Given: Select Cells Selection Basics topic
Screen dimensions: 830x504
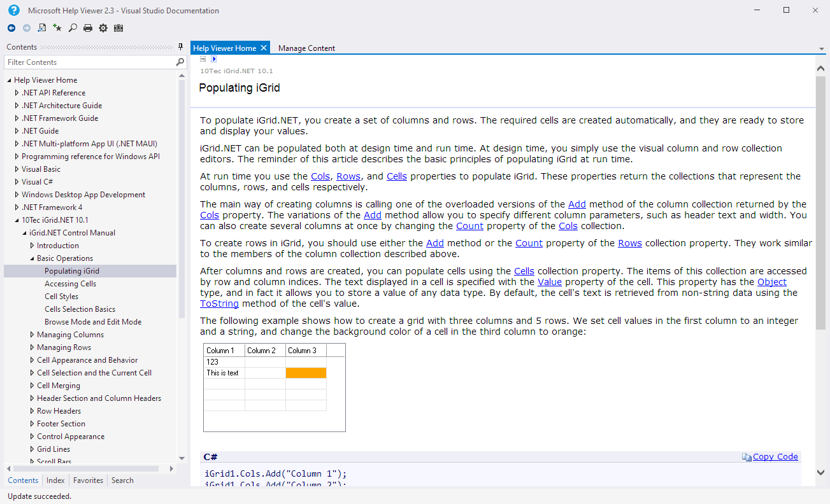Looking at the screenshot, I should tap(80, 309).
